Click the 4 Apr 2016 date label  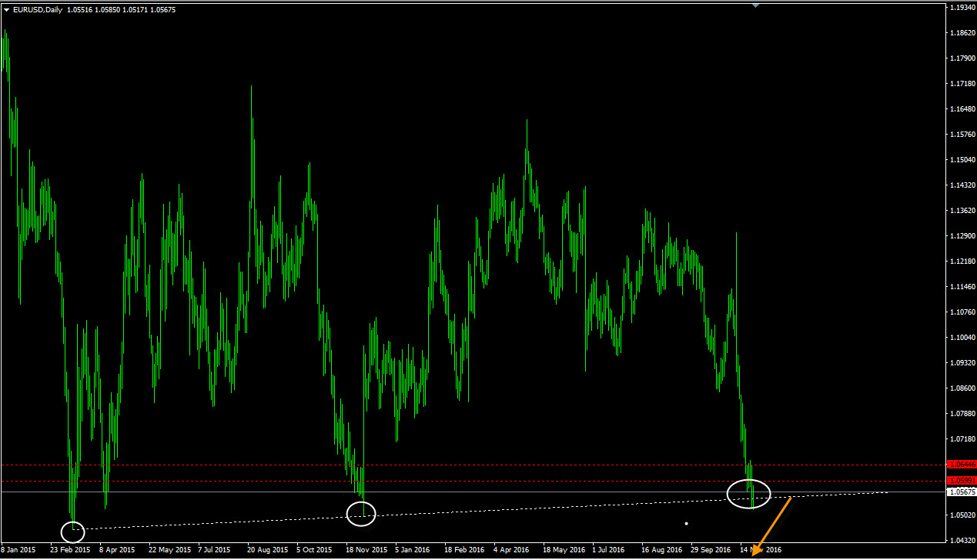[510, 550]
